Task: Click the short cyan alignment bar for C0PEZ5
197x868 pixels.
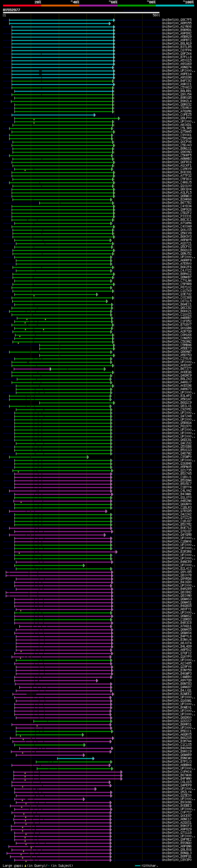Action: (x=54, y=115)
